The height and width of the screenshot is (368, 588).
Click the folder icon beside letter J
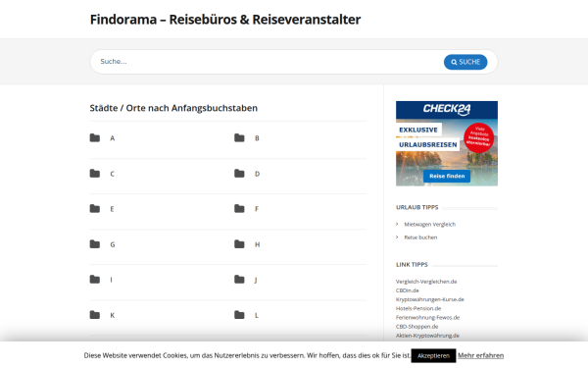[x=239, y=280]
